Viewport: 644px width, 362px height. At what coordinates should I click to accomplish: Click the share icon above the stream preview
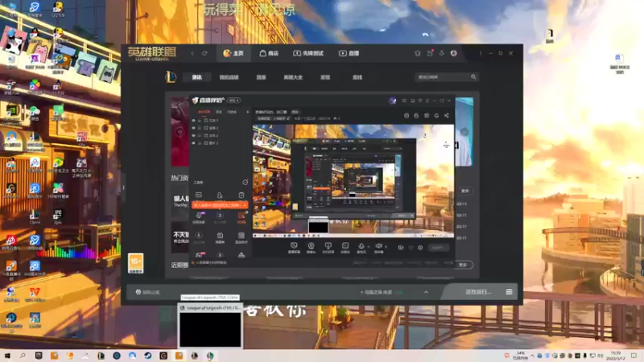pos(447,116)
